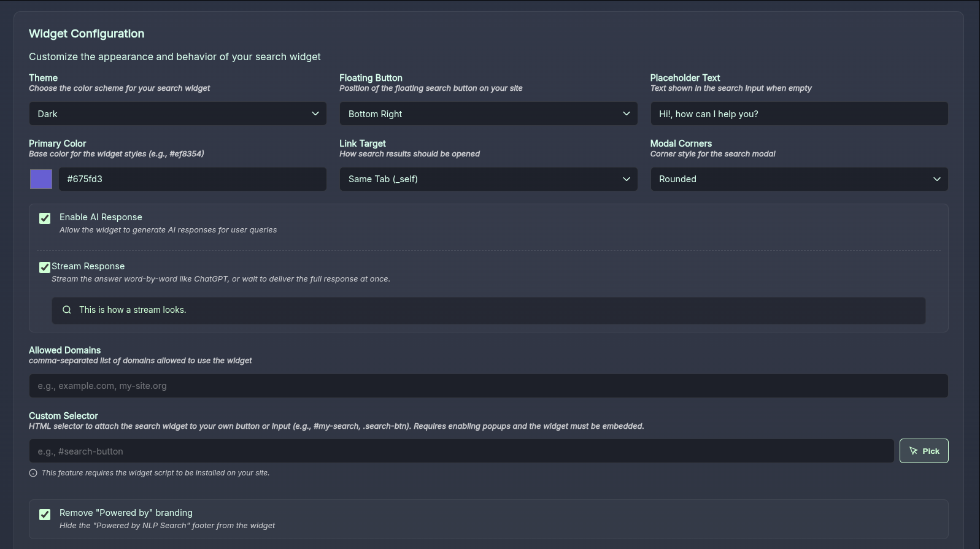
Task: Open the Link Target dropdown
Action: click(x=488, y=179)
